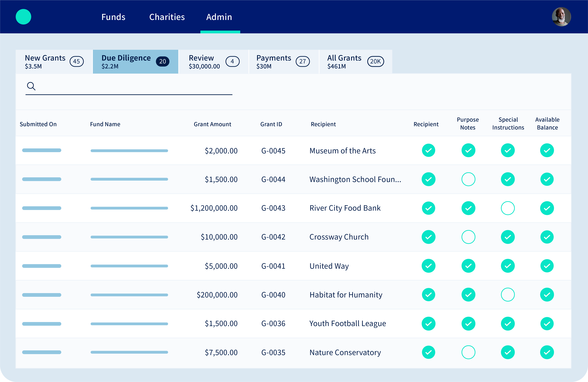588x382 pixels.
Task: Open grant ID G-0043 link
Action: pyautogui.click(x=273, y=208)
